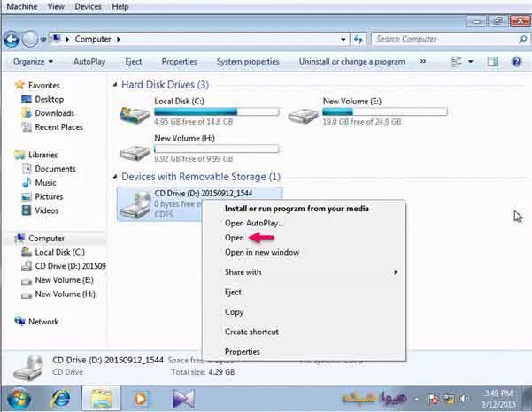Select the New Volume (H:) drive icon
This screenshot has height=412, width=532.
click(x=135, y=152)
